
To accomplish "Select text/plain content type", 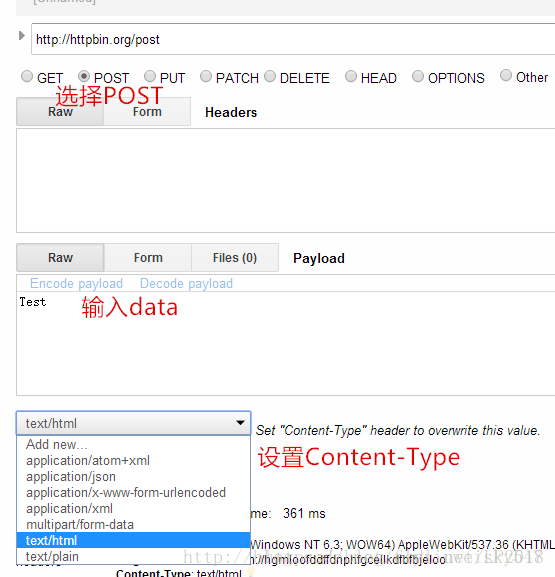I will tap(134, 556).
